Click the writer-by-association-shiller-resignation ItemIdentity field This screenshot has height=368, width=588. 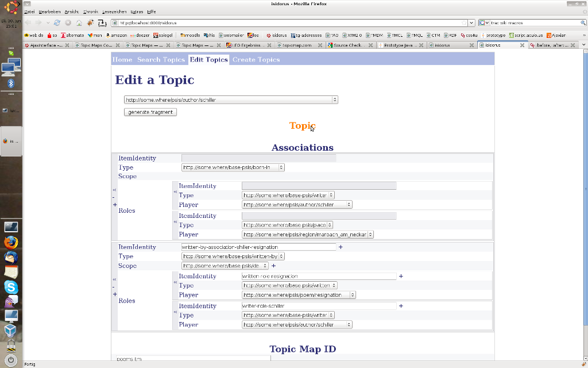pos(259,247)
